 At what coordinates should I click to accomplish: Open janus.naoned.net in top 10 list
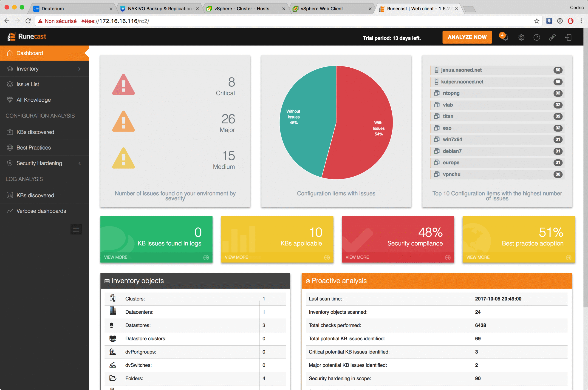tap(461, 70)
